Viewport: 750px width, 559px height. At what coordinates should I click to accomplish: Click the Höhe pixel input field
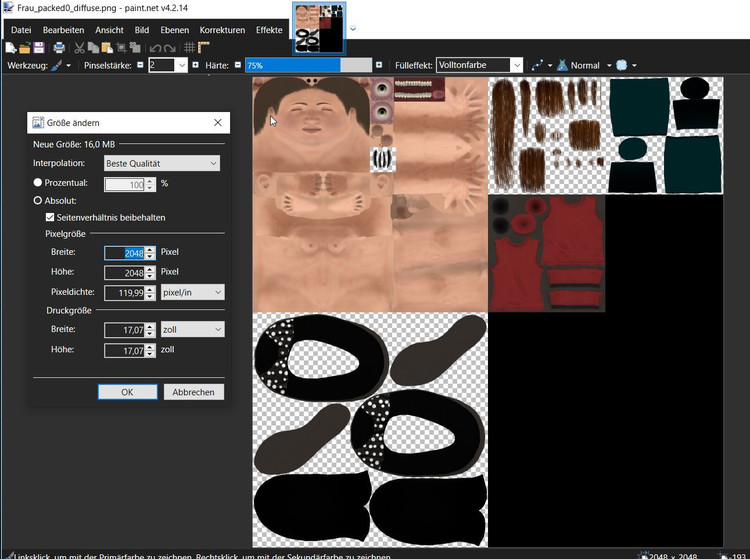pos(125,272)
